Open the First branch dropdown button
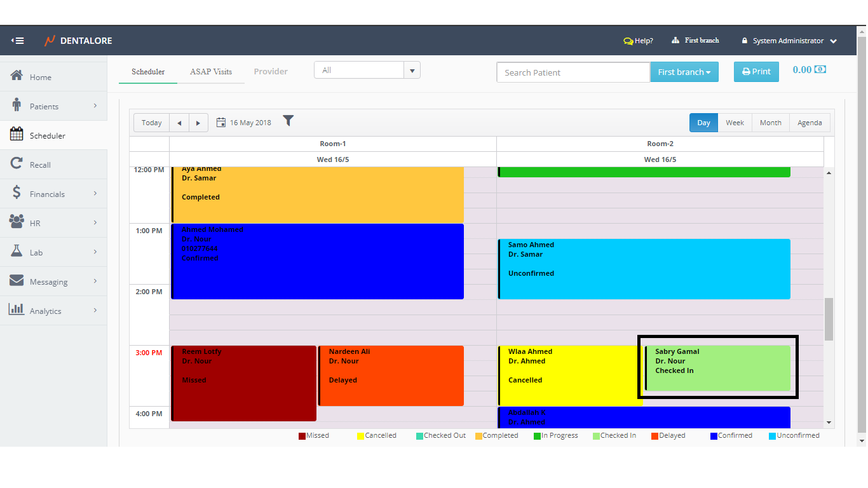This screenshot has height=488, width=868. coord(684,72)
